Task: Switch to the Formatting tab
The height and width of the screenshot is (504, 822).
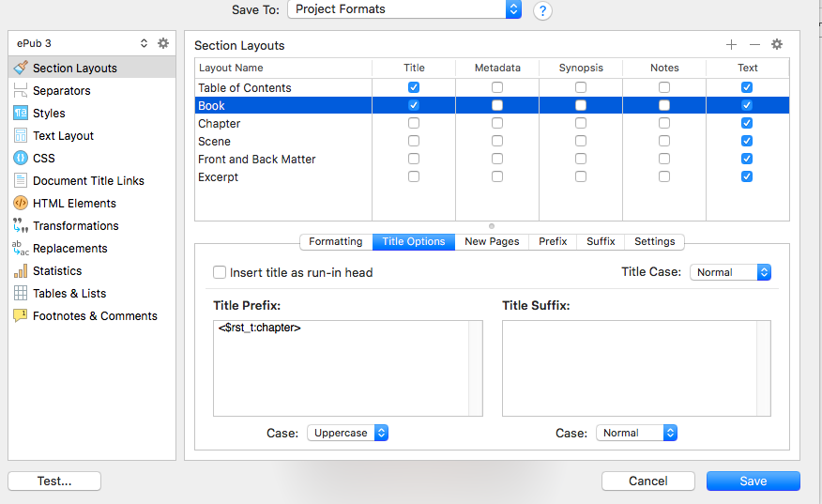Action: click(336, 242)
